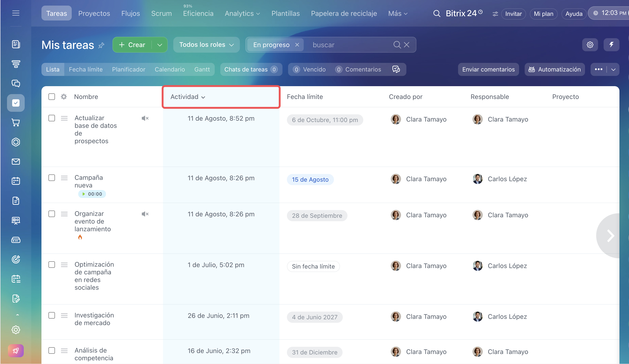Open Mi plan
The image size is (629, 364).
pyautogui.click(x=543, y=14)
